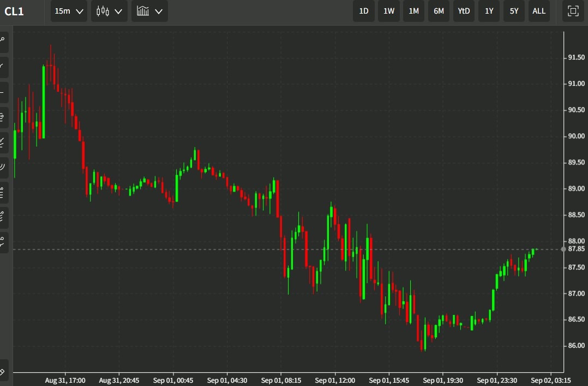Pick the 1Y range
Image resolution: width=588 pixels, height=386 pixels.
(489, 11)
